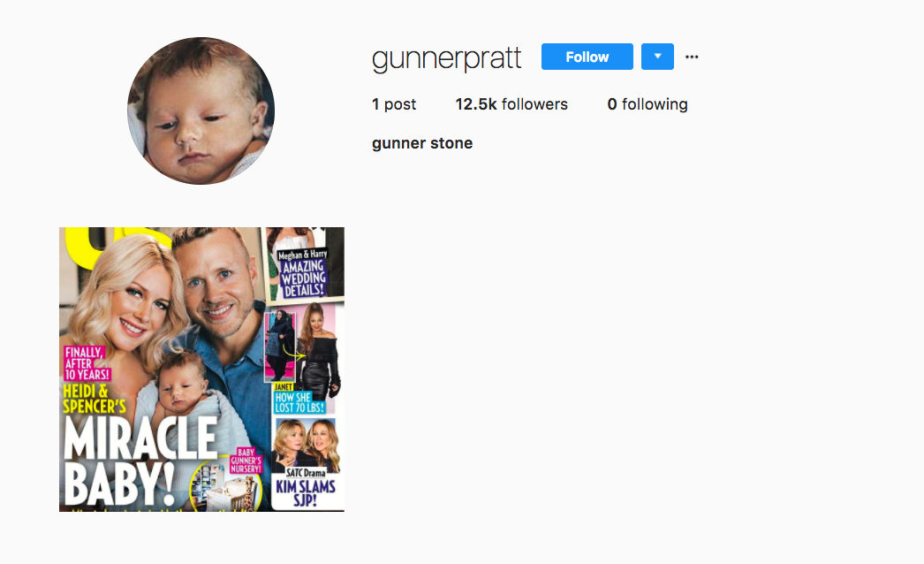Click the 'Miracle Baby!' headline on post
The image size is (924, 564).
[140, 461]
